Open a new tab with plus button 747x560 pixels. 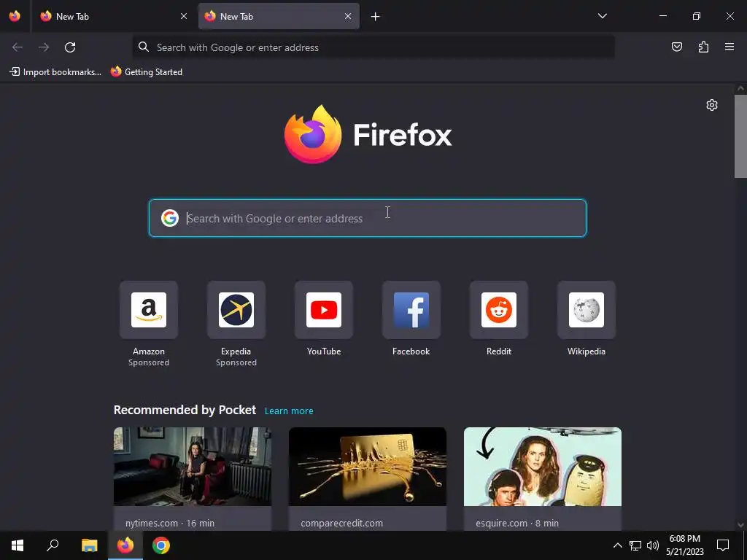click(x=376, y=17)
